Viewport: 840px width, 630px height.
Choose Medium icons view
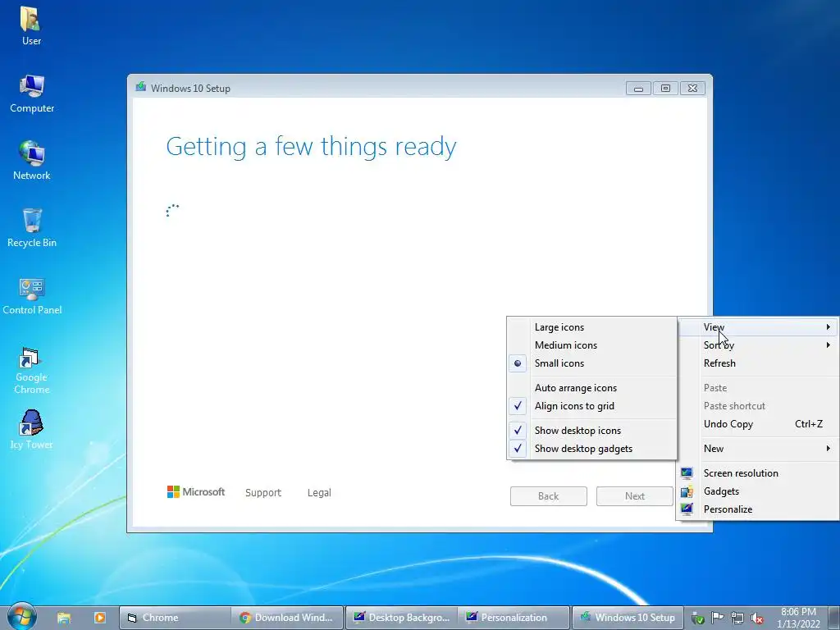(x=592, y=345)
